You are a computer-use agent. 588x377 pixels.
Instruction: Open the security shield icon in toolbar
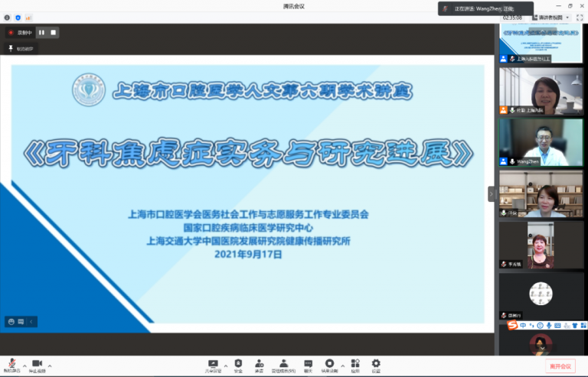[238, 364]
